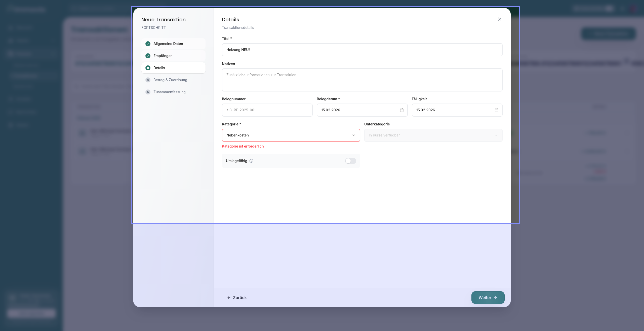The image size is (644, 331).
Task: Click into the Titel input field
Action: [x=362, y=50]
